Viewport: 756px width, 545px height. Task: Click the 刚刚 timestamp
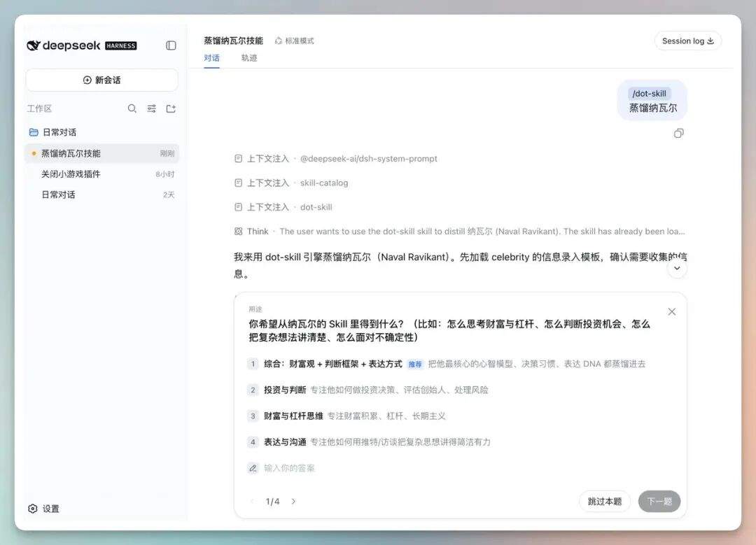point(167,153)
